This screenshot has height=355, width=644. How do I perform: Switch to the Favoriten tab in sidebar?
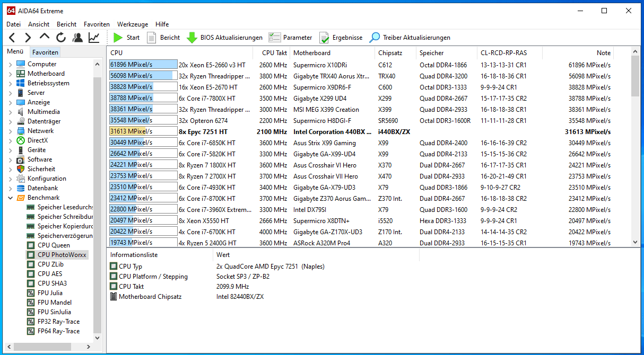point(45,52)
